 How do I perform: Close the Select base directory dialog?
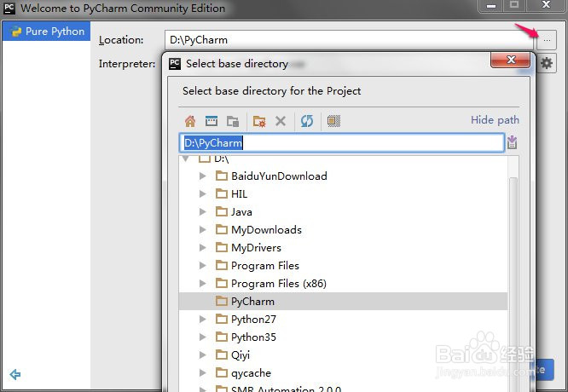click(x=511, y=60)
